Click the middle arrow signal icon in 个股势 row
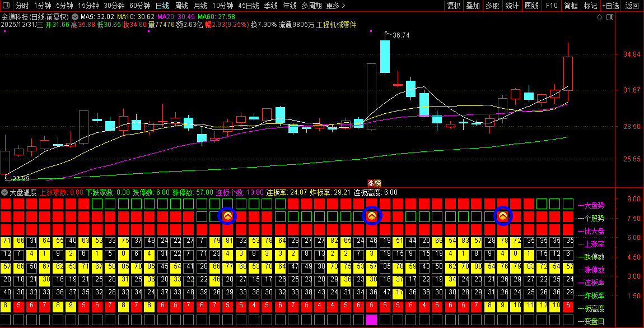This screenshot has width=644, height=328. tap(372, 216)
